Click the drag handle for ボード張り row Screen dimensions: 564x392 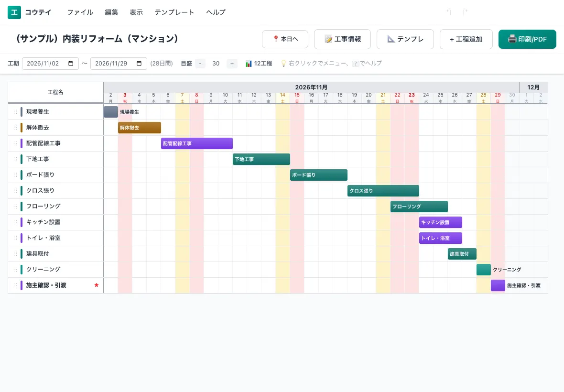tap(15, 175)
